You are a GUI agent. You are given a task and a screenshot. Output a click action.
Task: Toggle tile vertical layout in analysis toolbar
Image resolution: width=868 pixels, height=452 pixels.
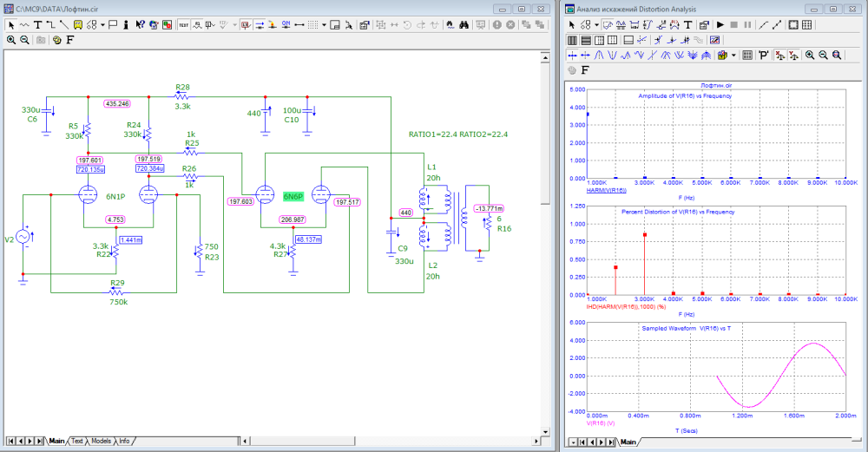pyautogui.click(x=573, y=40)
